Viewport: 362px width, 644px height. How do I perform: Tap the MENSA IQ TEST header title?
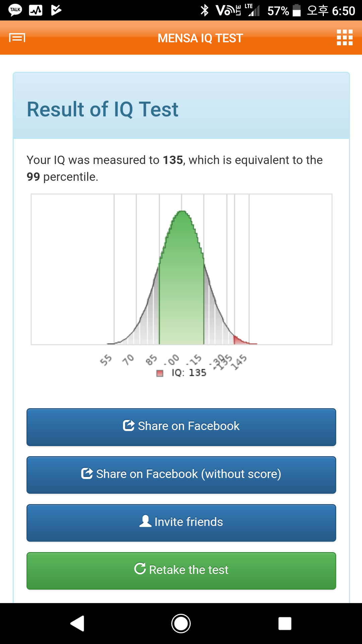[x=200, y=38]
